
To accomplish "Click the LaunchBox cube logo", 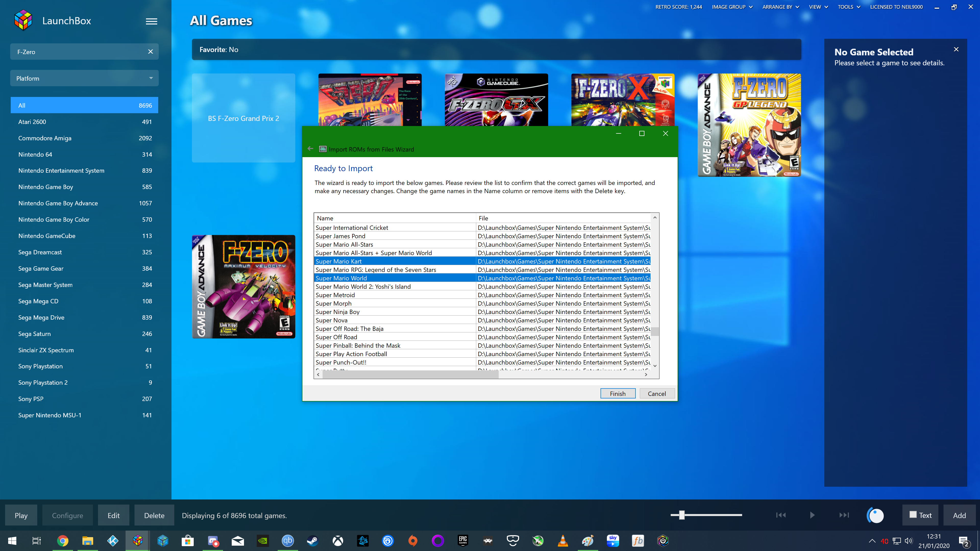I will [23, 20].
